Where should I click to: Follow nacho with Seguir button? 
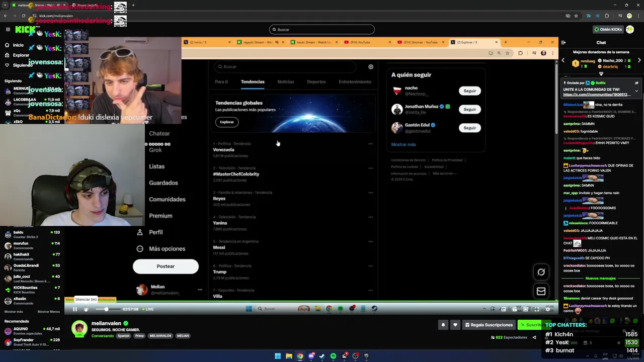tap(469, 91)
